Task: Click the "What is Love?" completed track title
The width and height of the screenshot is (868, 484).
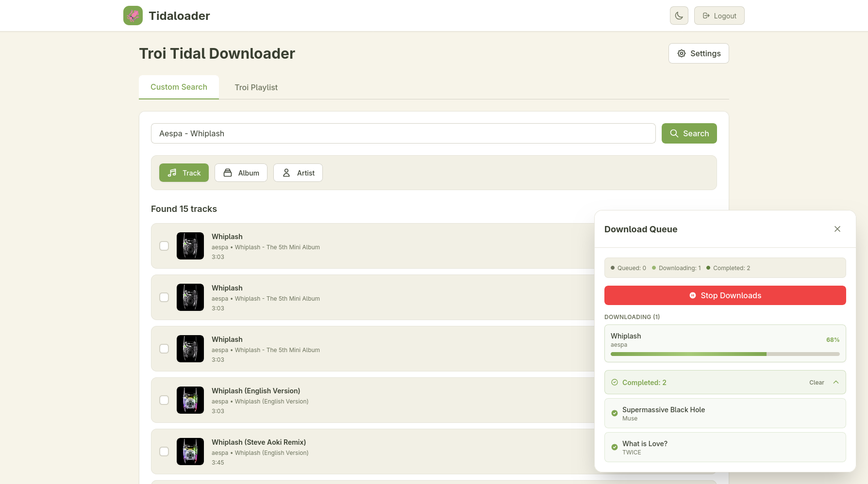Action: coord(645,444)
